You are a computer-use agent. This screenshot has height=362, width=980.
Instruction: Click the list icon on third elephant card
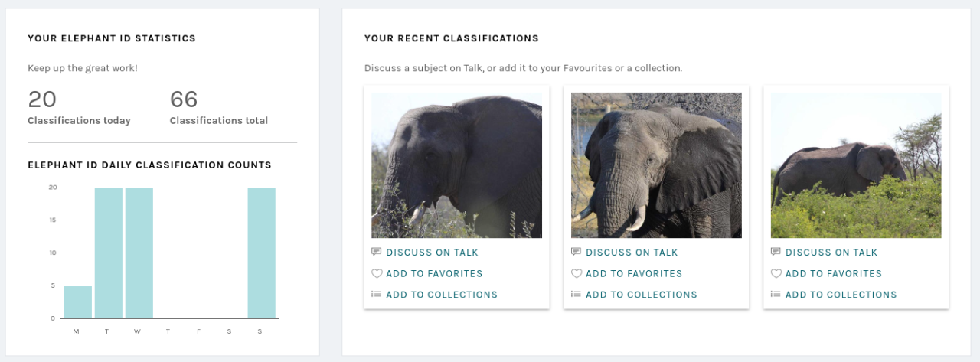pyautogui.click(x=776, y=294)
